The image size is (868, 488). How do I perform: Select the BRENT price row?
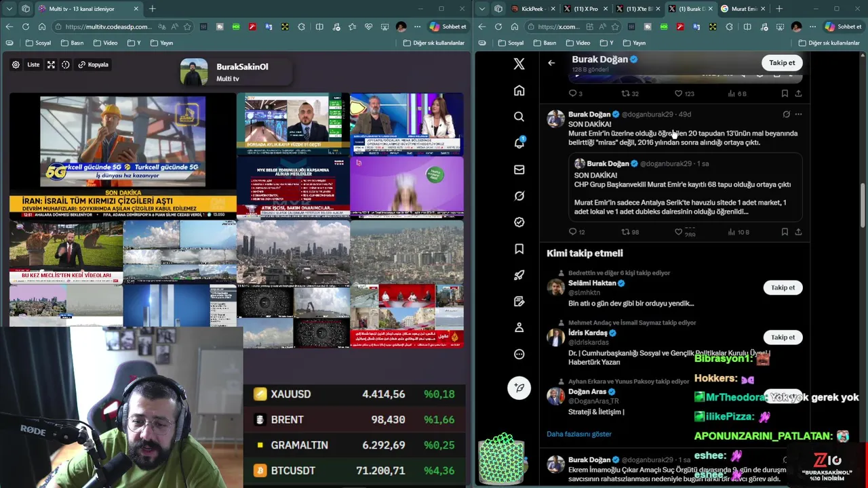pos(355,420)
